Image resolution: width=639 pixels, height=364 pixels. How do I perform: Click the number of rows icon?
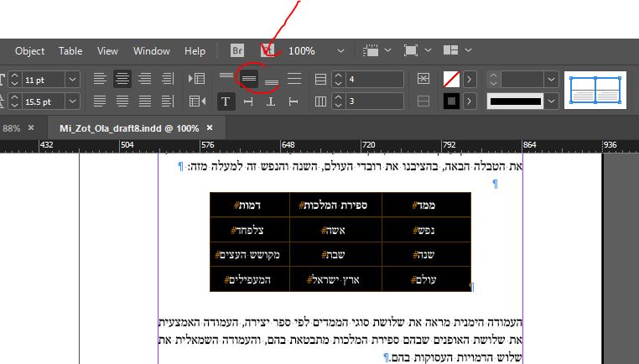(x=320, y=79)
